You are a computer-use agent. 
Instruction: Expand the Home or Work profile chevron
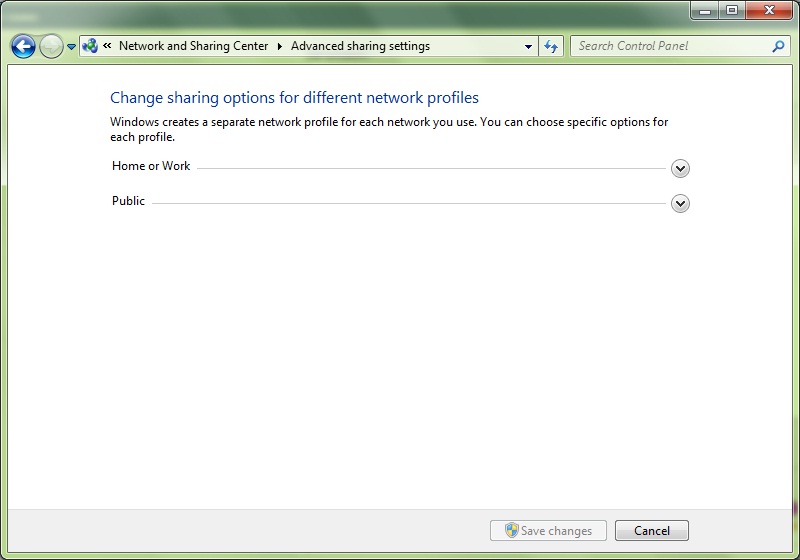tap(680, 168)
